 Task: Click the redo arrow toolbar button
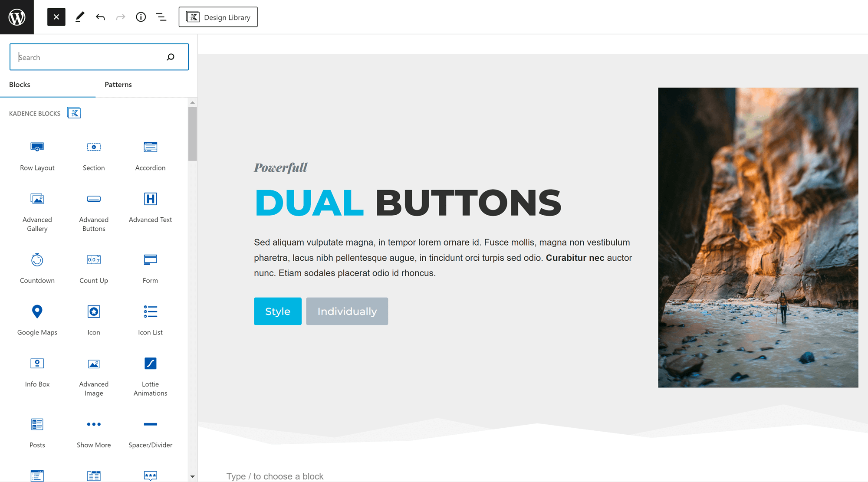[x=121, y=16]
